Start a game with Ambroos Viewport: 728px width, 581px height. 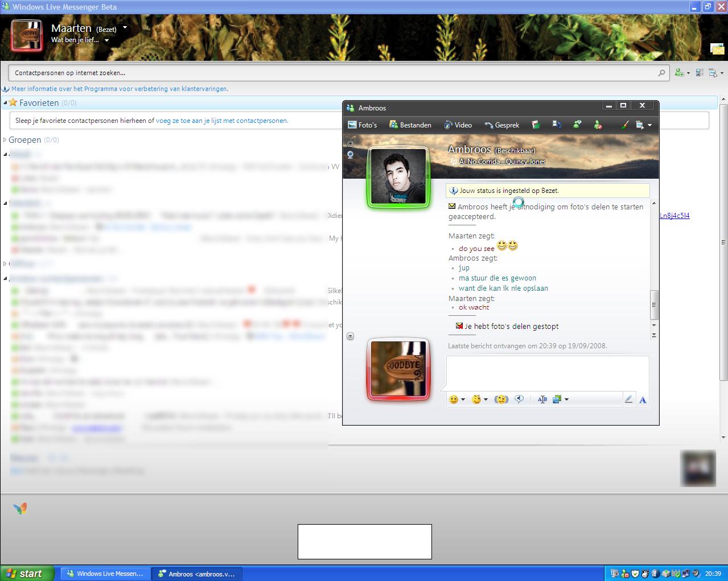[536, 125]
